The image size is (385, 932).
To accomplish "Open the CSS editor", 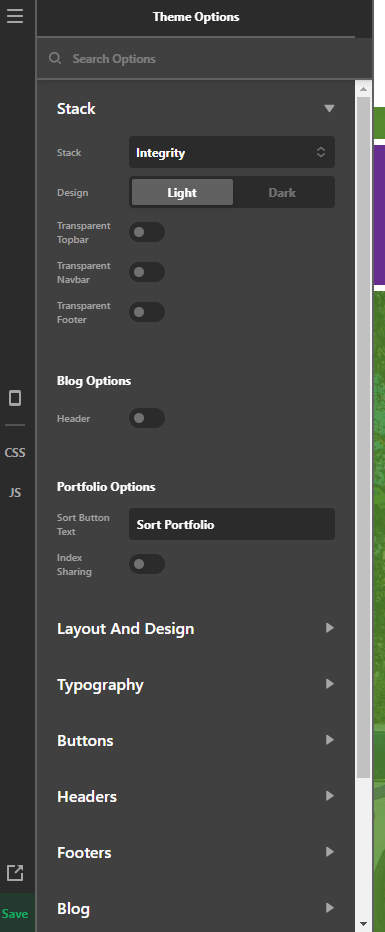I will [15, 453].
